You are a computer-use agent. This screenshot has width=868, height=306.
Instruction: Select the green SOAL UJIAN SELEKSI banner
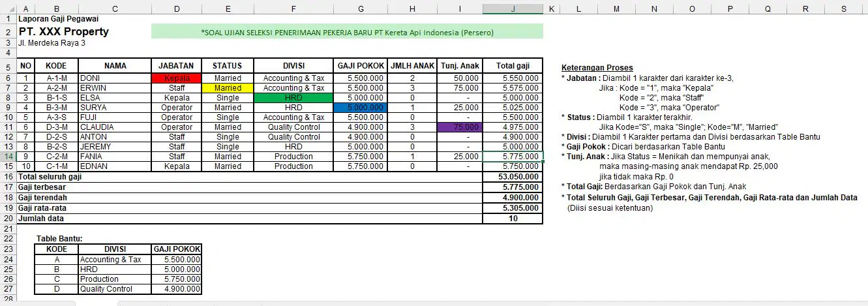pos(347,32)
